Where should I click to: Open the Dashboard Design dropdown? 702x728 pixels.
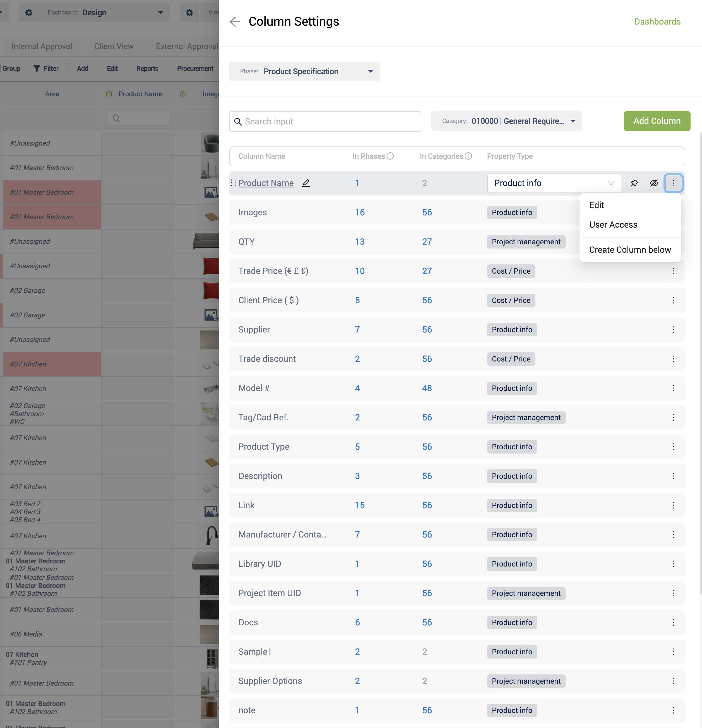pyautogui.click(x=104, y=13)
